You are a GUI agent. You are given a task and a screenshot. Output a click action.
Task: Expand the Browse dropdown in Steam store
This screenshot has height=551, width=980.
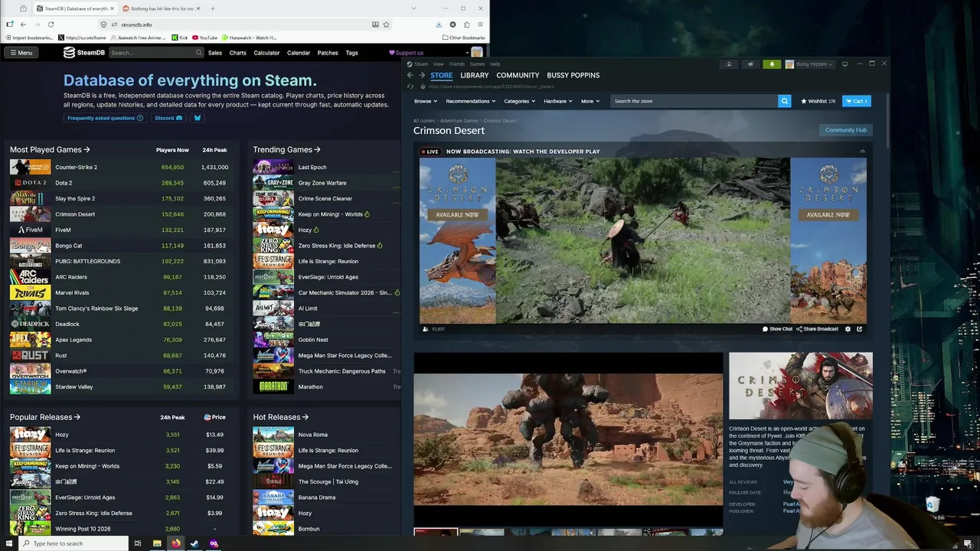(425, 101)
